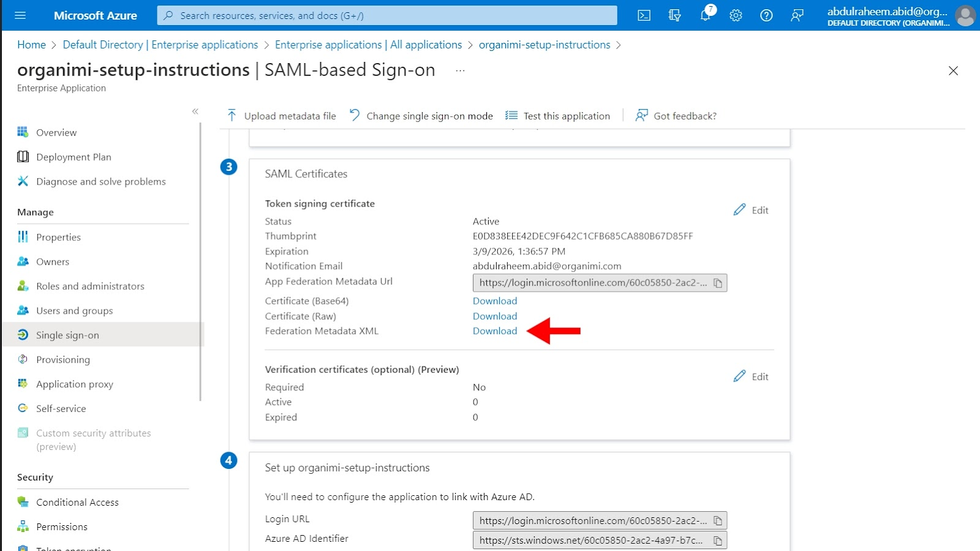The image size is (980, 551).
Task: Open Deployment Plan in the sidebar
Action: coord(73,157)
